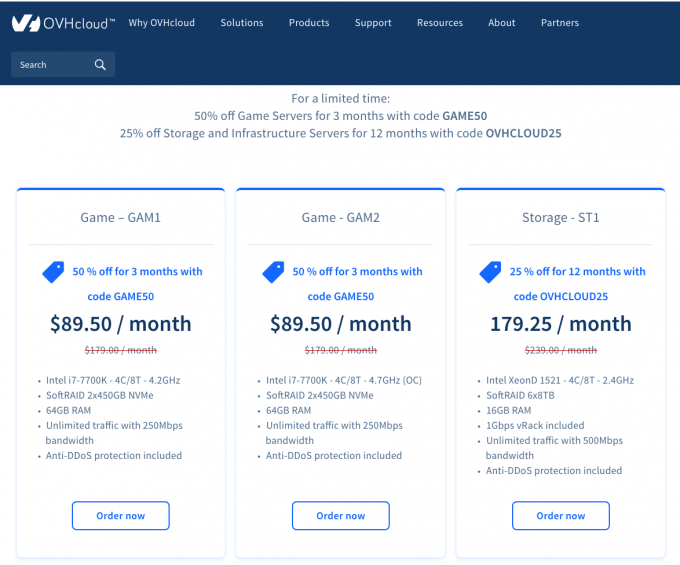Click 'Unlimited traffic with 250Mbps' in GAM1 card
This screenshot has width=680, height=565.
pos(114,425)
